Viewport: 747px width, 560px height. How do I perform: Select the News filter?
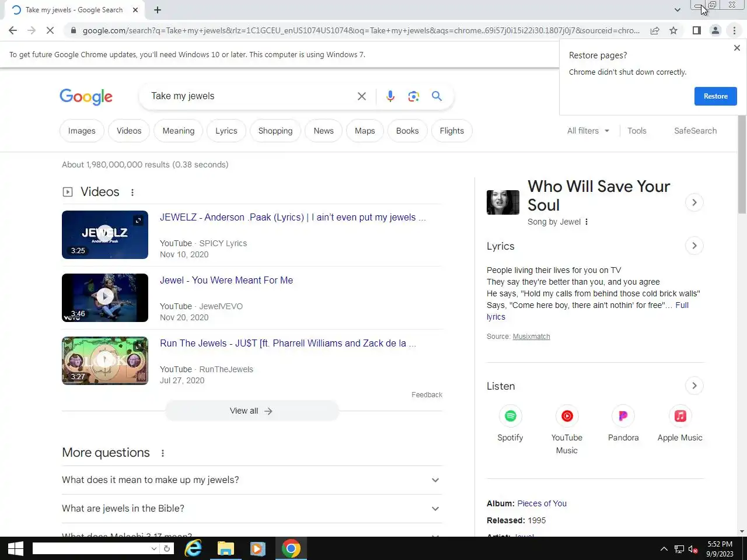pyautogui.click(x=324, y=131)
